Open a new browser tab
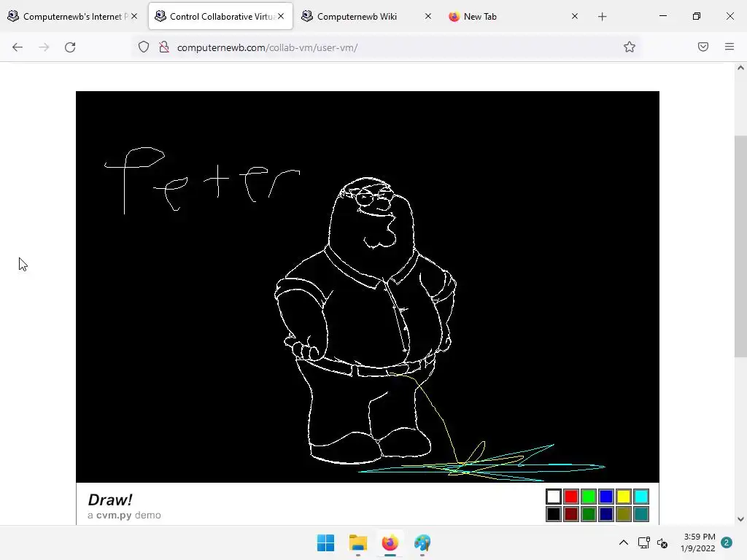Viewport: 747px width, 560px height. [602, 17]
